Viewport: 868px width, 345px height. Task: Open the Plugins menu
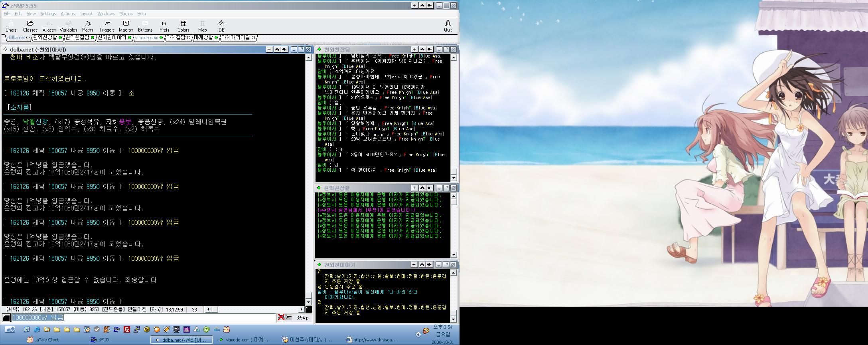coord(126,14)
